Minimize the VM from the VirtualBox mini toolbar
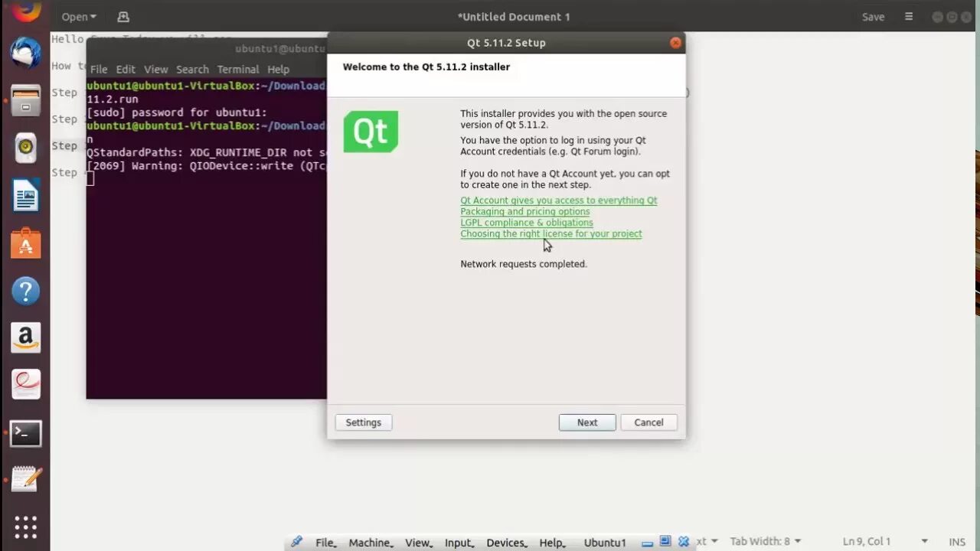This screenshot has width=980, height=551. click(648, 542)
